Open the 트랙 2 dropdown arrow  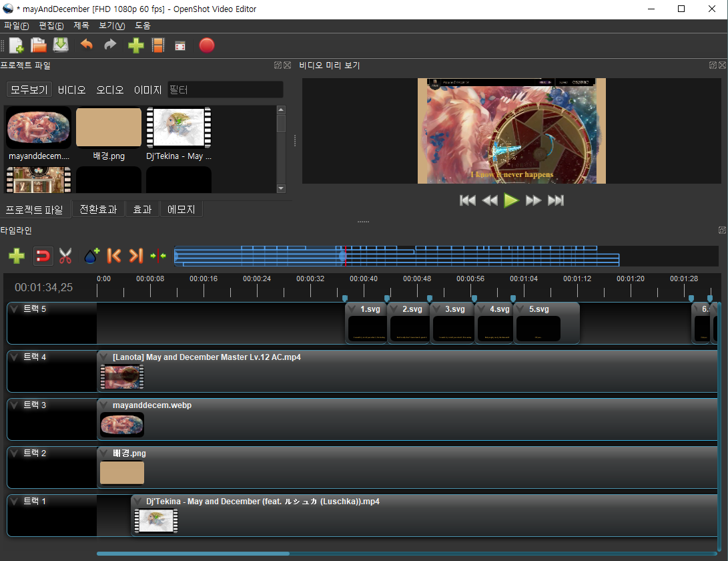pyautogui.click(x=15, y=453)
